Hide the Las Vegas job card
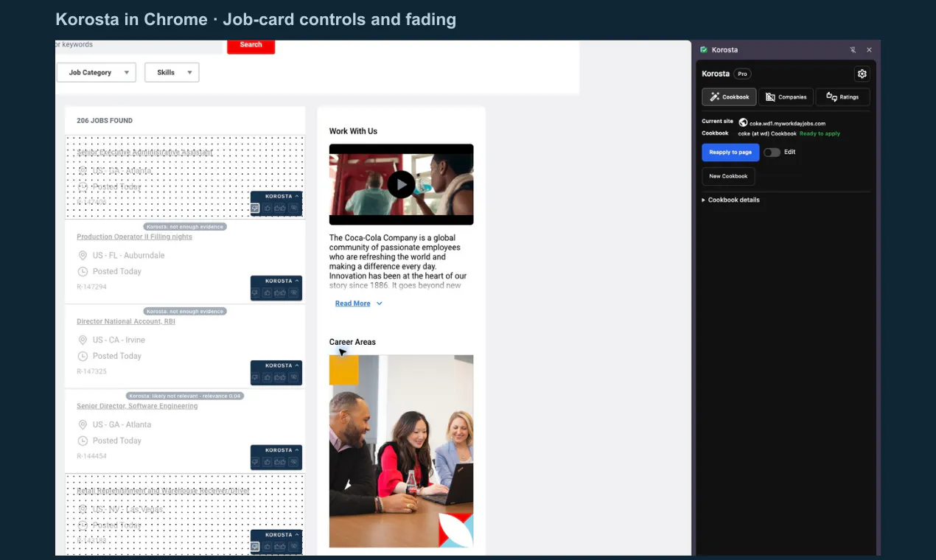936x560 pixels. [293, 547]
